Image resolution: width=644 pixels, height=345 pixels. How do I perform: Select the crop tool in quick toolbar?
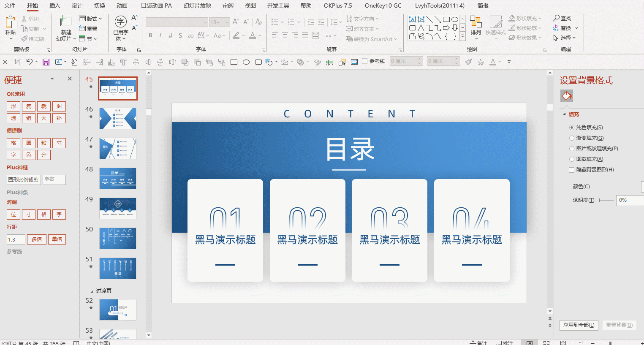point(17,62)
